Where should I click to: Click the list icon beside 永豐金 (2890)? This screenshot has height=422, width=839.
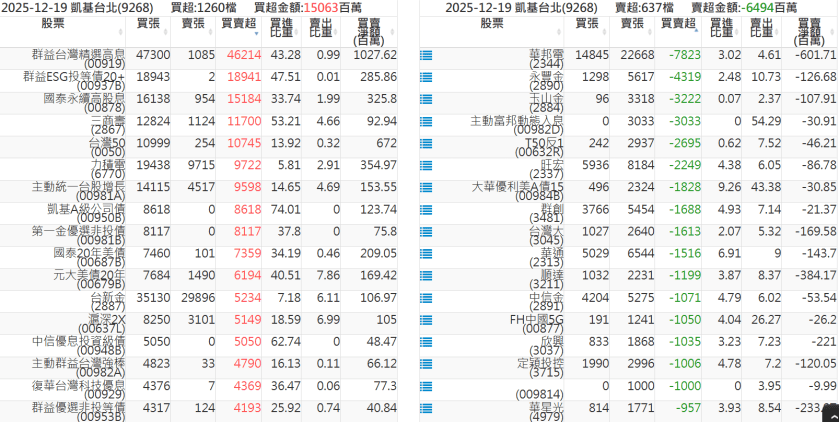(x=426, y=78)
